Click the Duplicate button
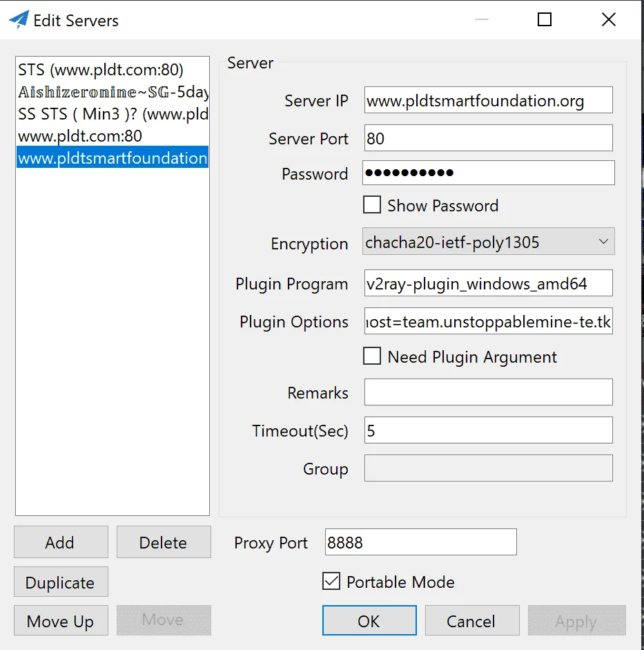Screen dimensions: 644x650 pos(61,582)
